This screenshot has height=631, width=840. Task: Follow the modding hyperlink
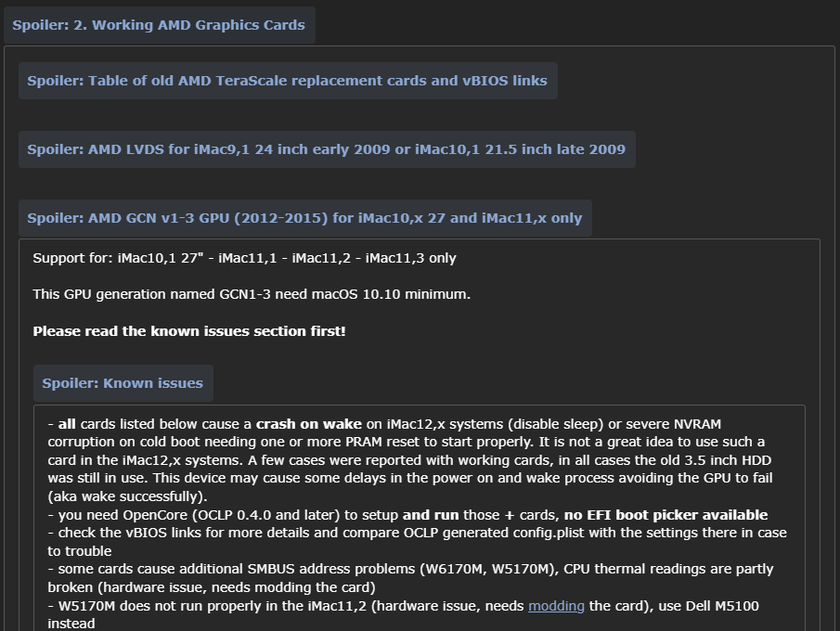556,606
